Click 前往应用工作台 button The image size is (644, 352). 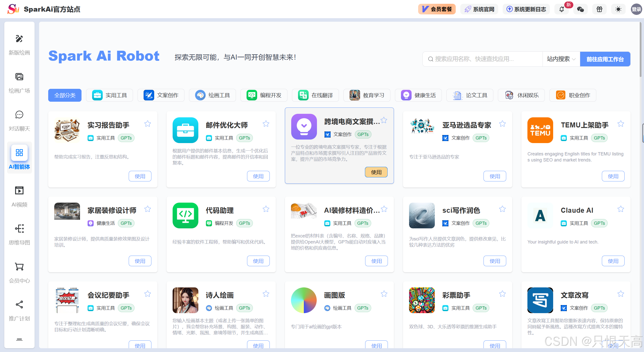tap(605, 59)
